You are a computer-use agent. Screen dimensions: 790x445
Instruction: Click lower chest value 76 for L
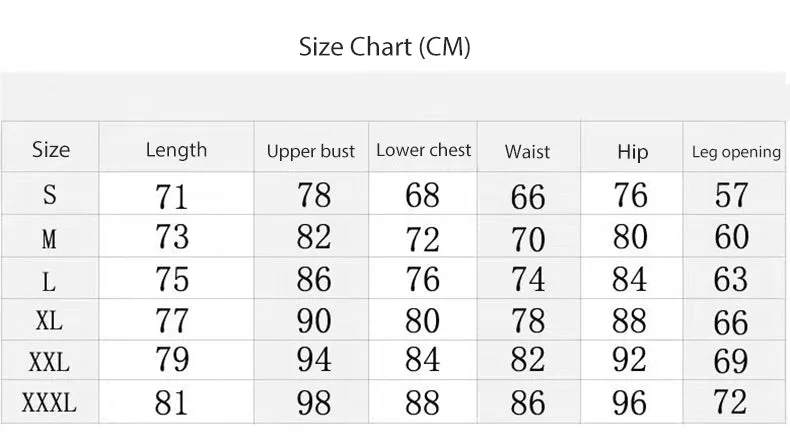pos(423,279)
